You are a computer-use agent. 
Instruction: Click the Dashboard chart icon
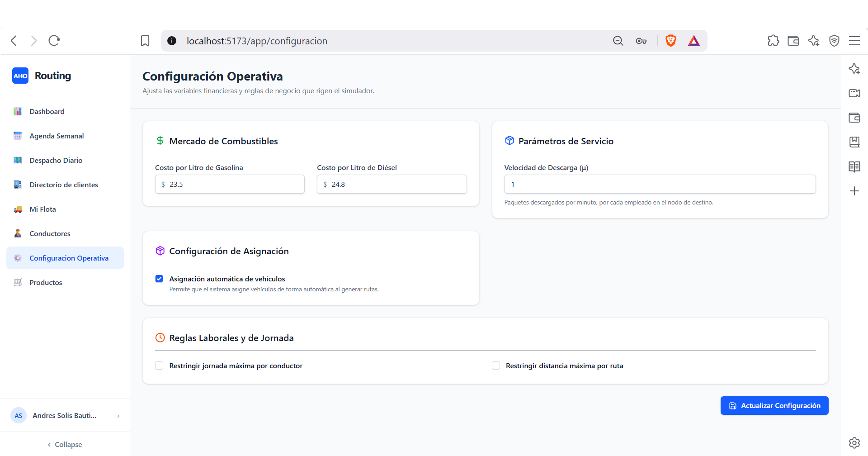[18, 111]
